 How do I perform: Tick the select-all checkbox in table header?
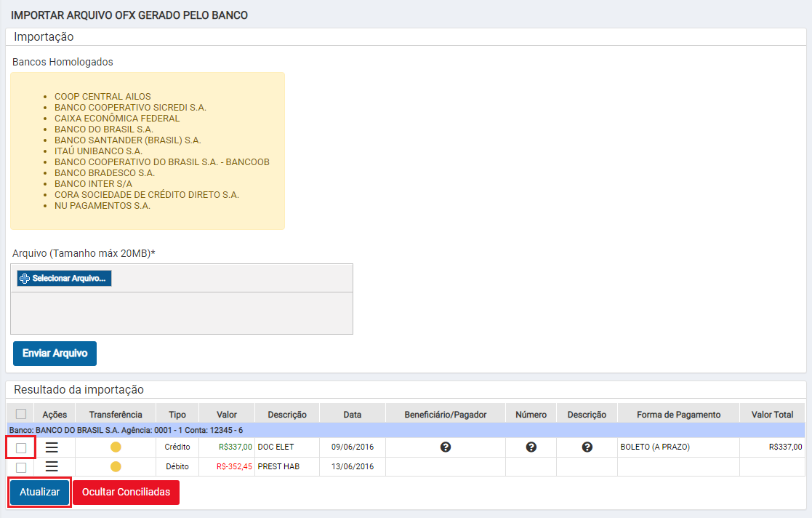[x=20, y=414]
